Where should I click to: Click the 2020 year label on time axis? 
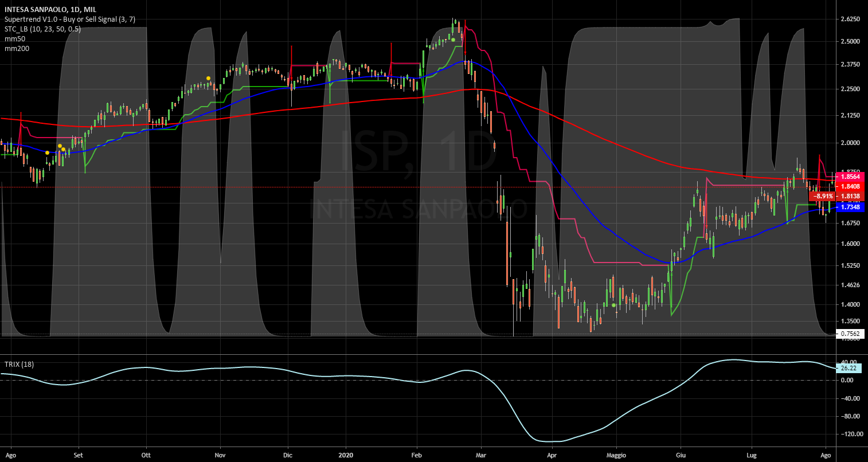click(346, 456)
